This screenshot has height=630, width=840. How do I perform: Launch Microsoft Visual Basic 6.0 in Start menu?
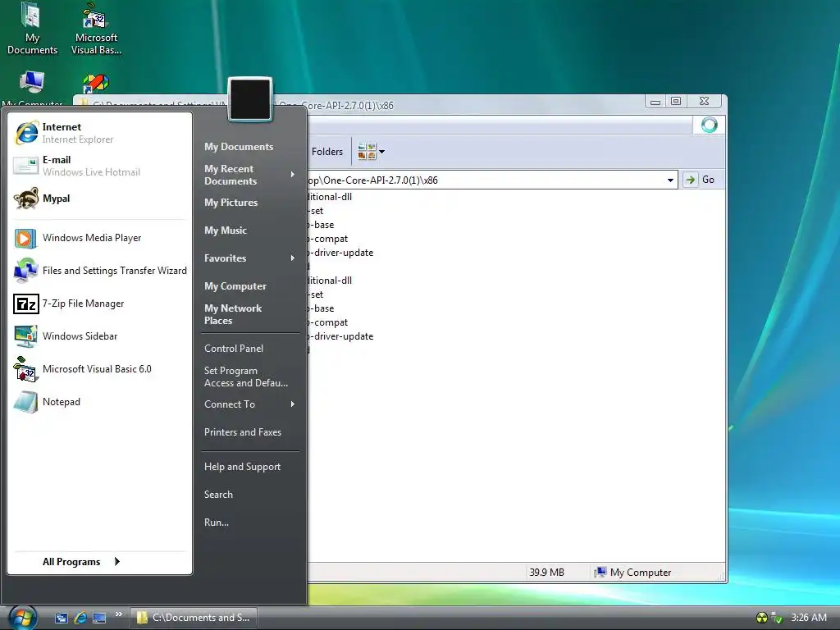[x=99, y=369]
